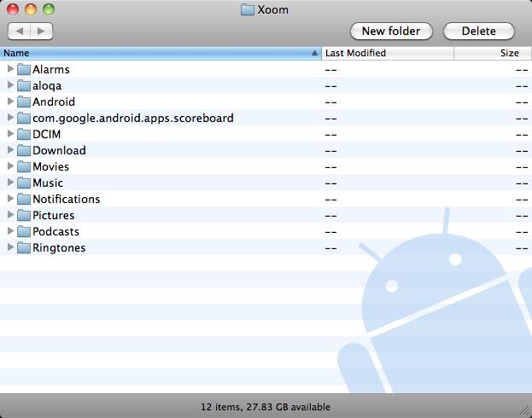Expand the Download folder disclosure triangle
Image resolution: width=532 pixels, height=418 pixels.
[10, 150]
